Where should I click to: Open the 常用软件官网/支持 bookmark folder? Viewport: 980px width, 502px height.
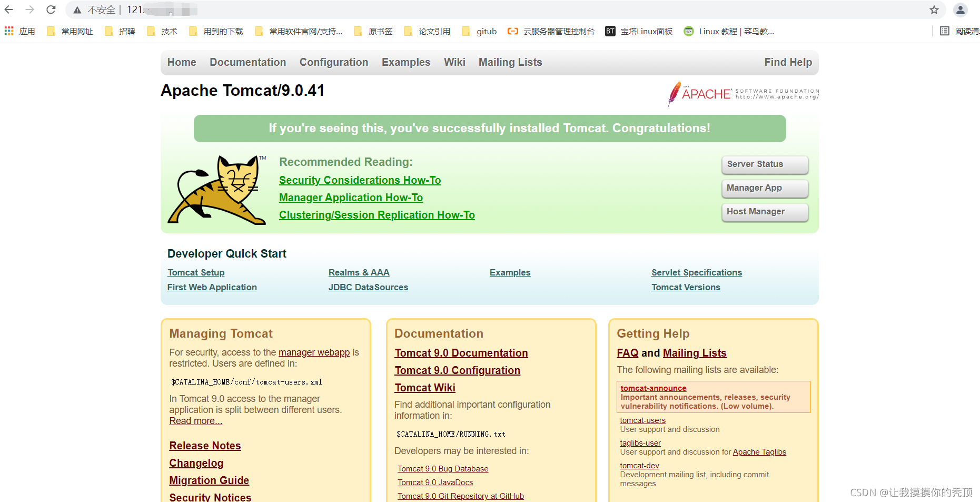point(299,32)
